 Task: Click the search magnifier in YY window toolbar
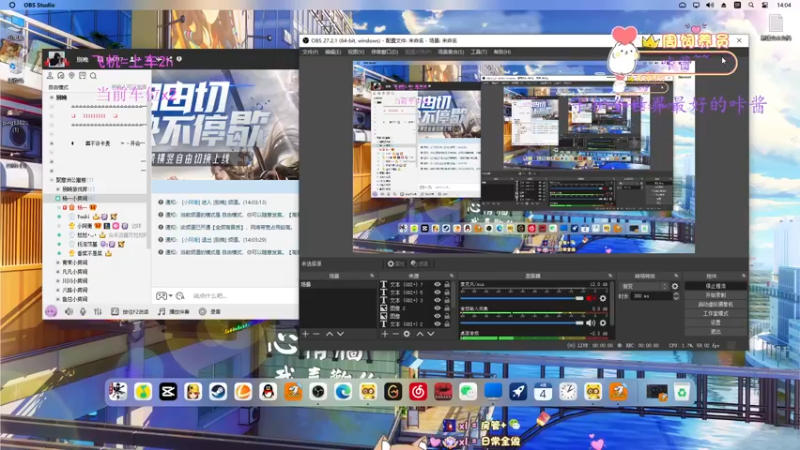pyautogui.click(x=93, y=76)
